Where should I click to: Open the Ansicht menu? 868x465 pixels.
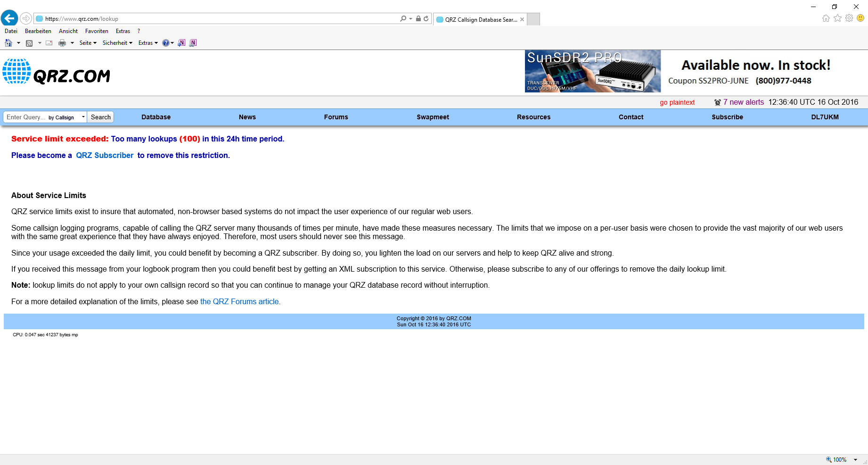pos(68,31)
